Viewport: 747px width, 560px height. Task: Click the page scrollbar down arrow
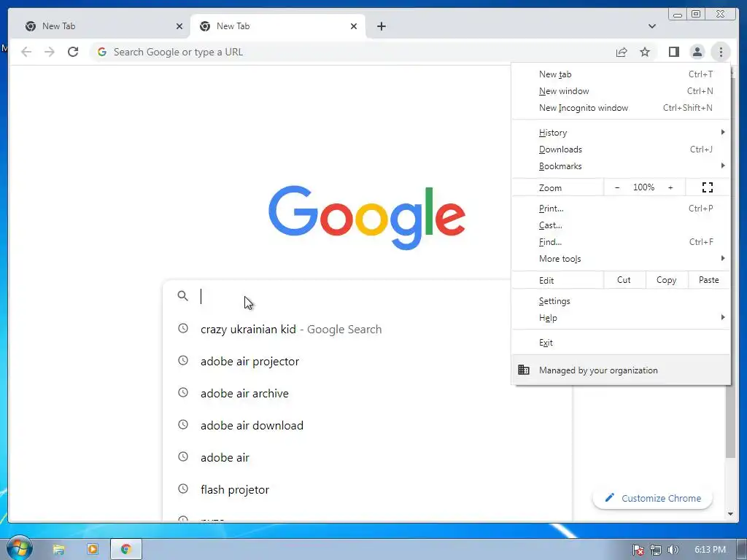click(730, 514)
